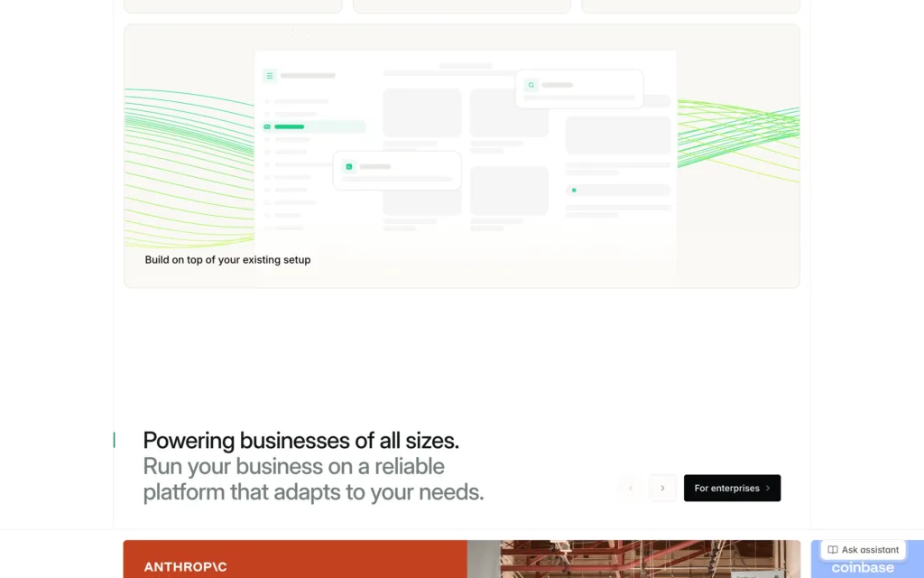Go to previous carousel slide arrow

[631, 488]
